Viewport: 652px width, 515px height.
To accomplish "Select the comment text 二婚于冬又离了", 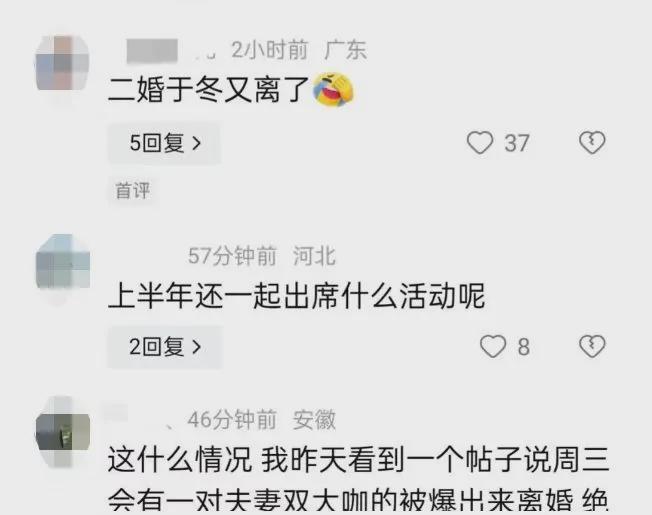I will click(x=209, y=89).
